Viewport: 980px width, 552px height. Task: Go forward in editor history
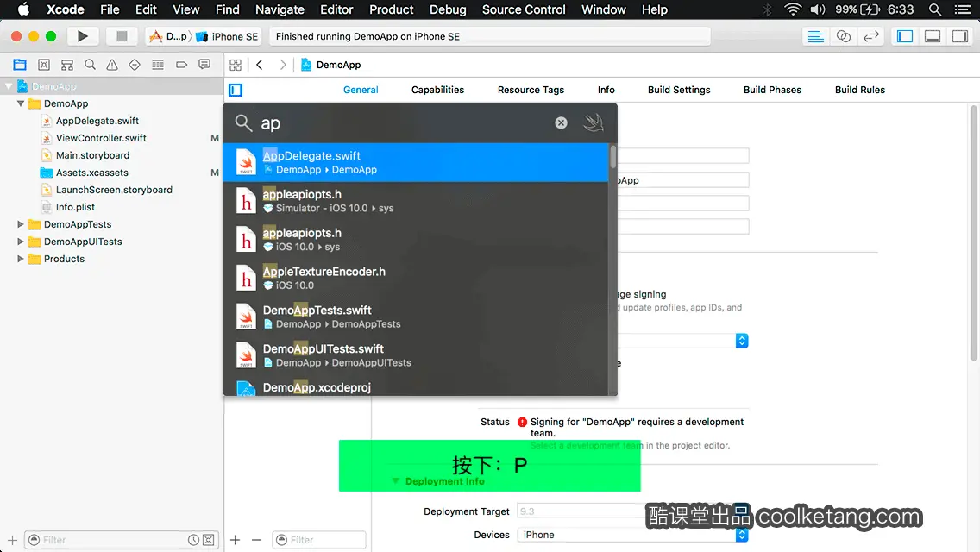[283, 65]
